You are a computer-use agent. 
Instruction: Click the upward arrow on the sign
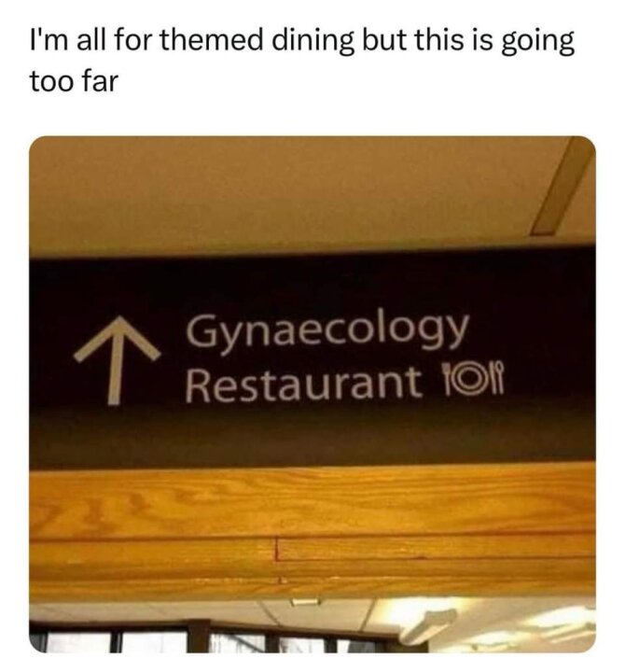(x=117, y=361)
